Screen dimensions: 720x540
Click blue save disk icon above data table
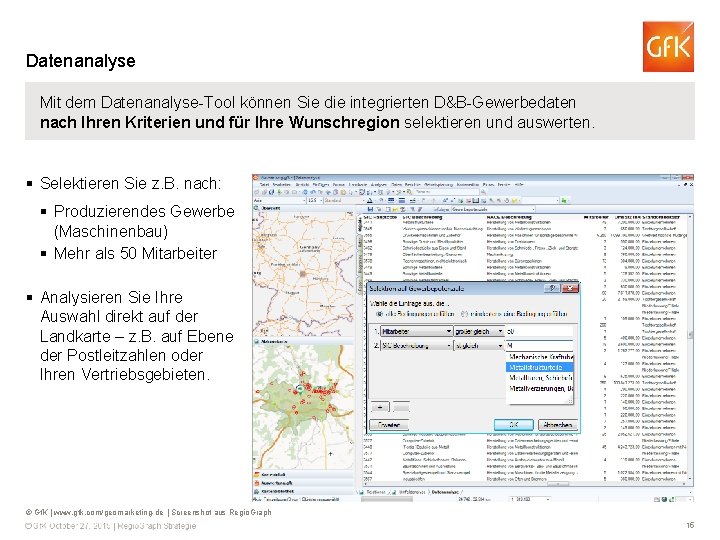(x=370, y=209)
